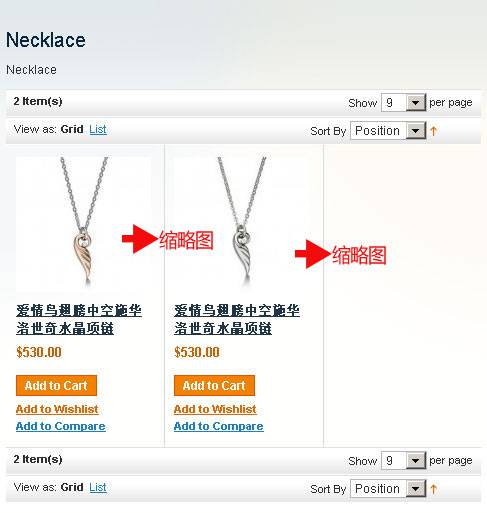Open the bottom Show per page dropdown
The height and width of the screenshot is (513, 487).
point(403,460)
